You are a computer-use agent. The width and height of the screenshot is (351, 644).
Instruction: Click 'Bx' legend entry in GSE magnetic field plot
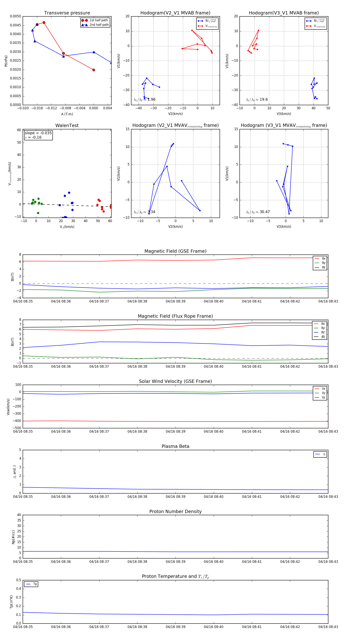pos(320,259)
